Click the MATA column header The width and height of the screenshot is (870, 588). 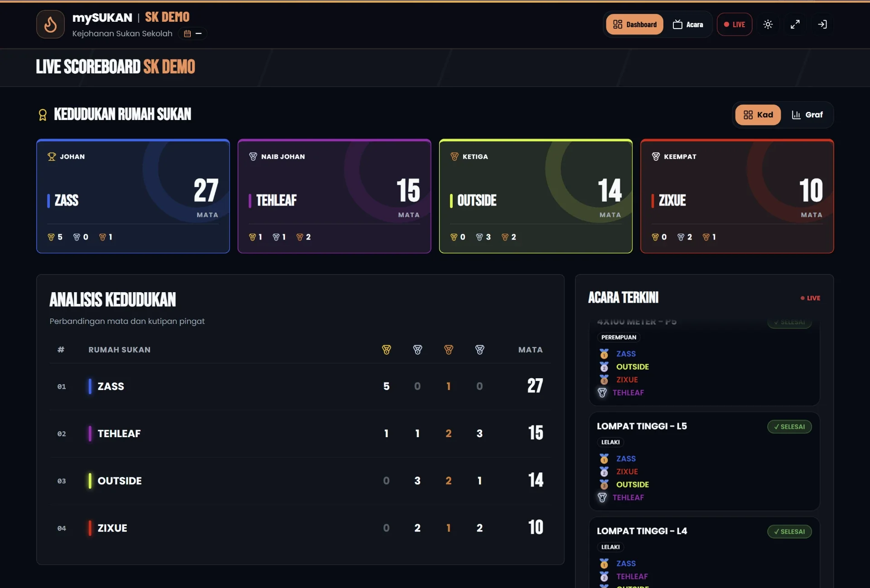[x=530, y=350]
